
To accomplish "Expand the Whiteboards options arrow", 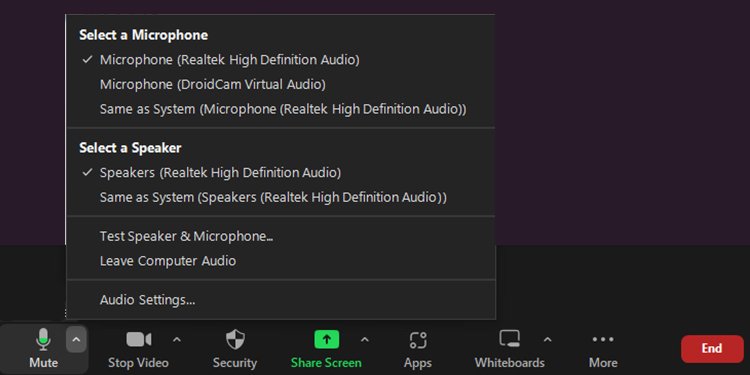I will pyautogui.click(x=547, y=340).
